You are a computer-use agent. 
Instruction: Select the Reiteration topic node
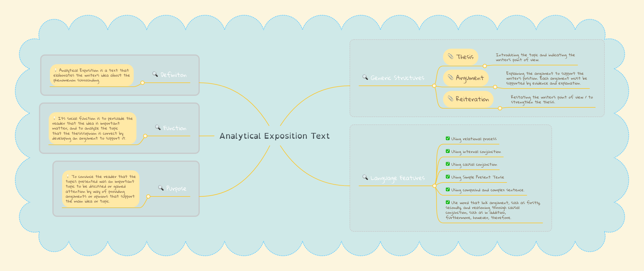pyautogui.click(x=472, y=99)
